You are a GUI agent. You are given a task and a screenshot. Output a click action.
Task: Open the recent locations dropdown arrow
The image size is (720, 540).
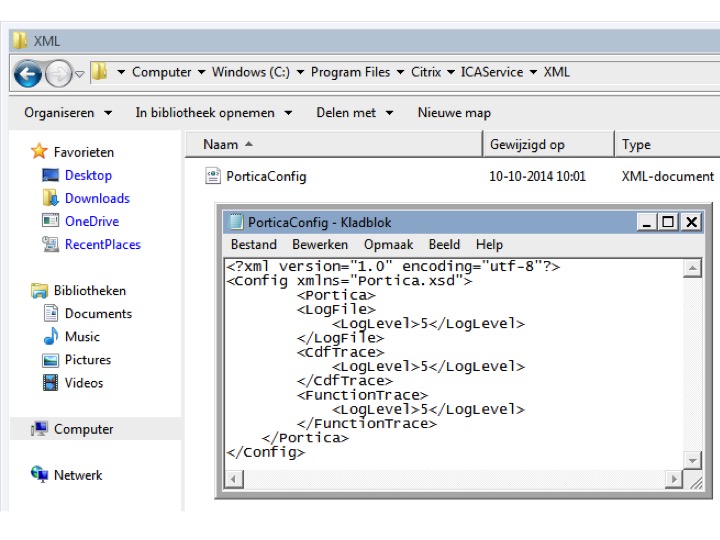[x=79, y=74]
